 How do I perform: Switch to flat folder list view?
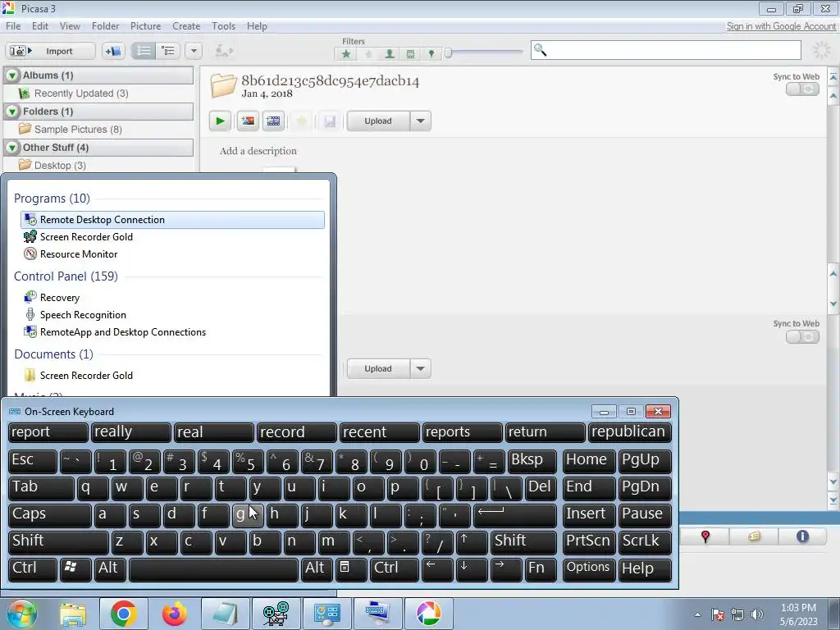pos(144,51)
